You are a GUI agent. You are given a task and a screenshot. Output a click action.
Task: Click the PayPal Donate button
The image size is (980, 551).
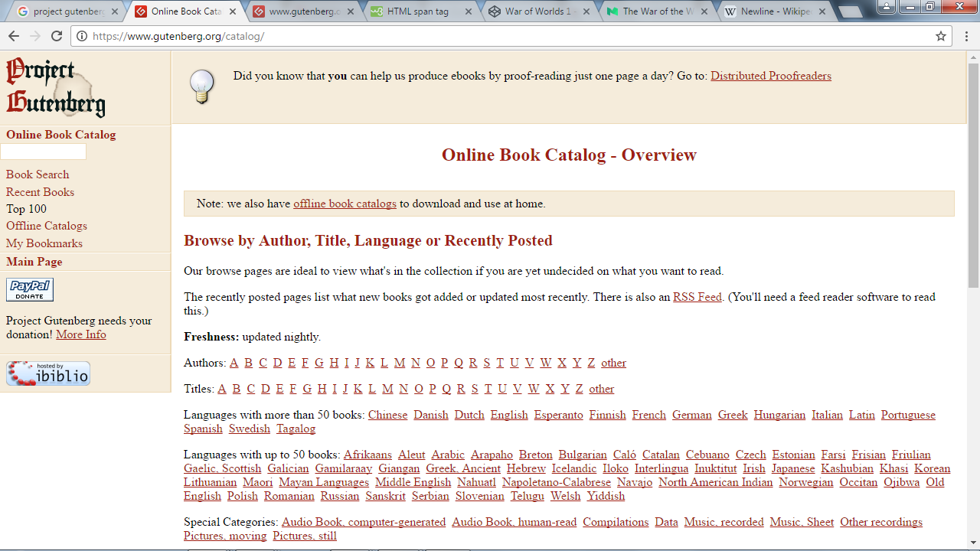pos(30,289)
